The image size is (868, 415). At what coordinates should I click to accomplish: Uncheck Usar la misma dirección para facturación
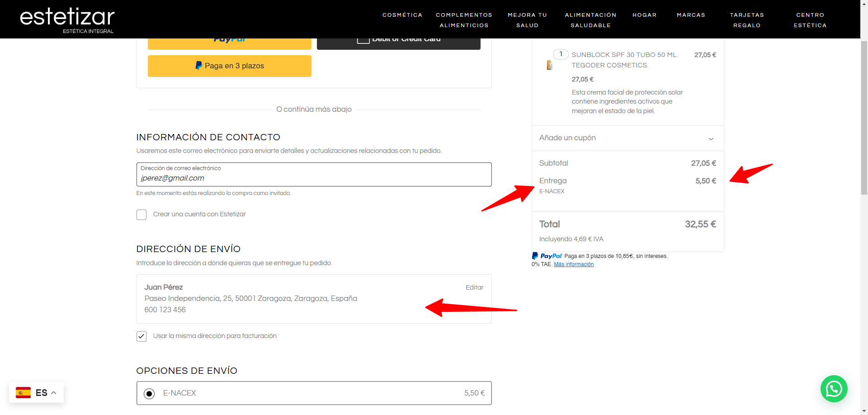(x=142, y=336)
